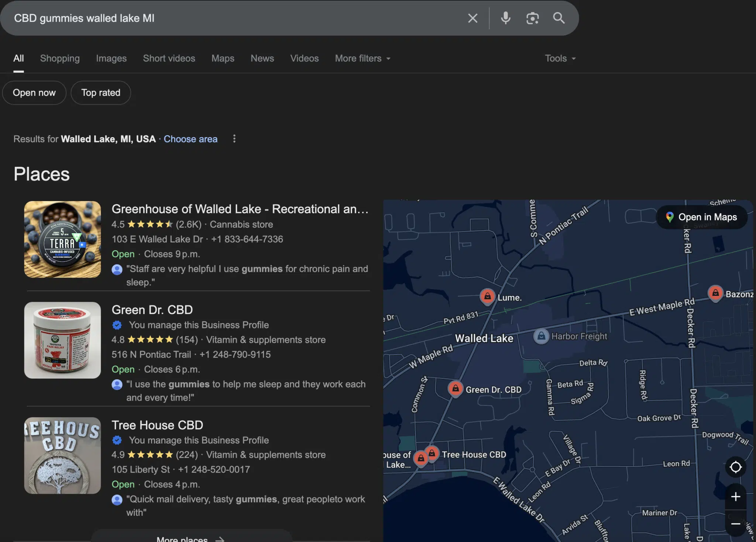756x542 pixels.
Task: Switch to the Short videos tab
Action: (x=169, y=58)
